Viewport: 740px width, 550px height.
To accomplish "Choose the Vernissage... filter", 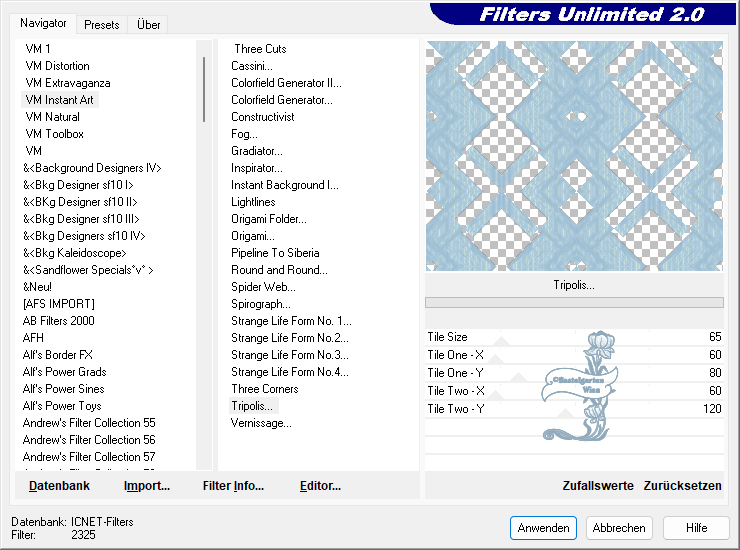I will (261, 423).
